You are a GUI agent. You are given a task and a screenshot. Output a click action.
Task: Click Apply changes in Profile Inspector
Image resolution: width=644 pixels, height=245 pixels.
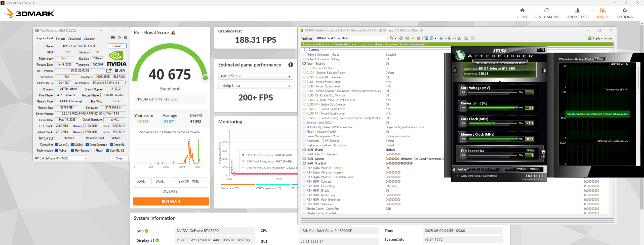coord(600,38)
